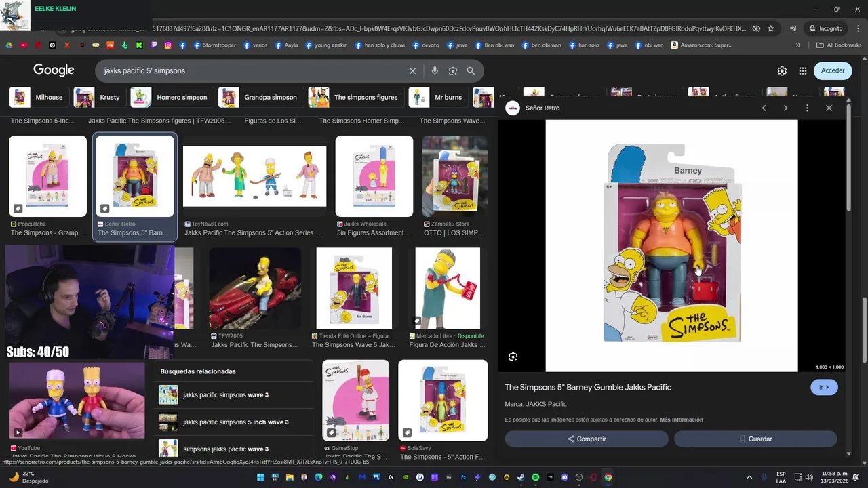868x488 pixels.
Task: Open the young anakin bookmark
Action: pos(326,45)
